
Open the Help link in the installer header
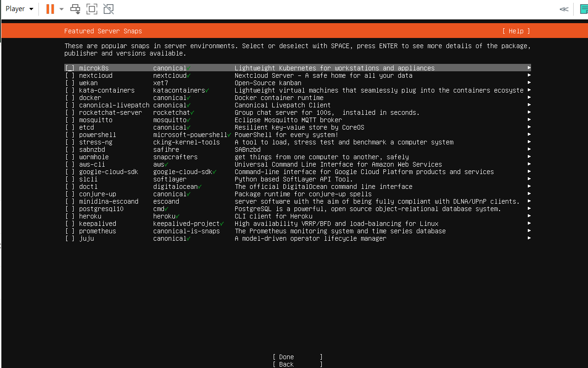point(516,31)
